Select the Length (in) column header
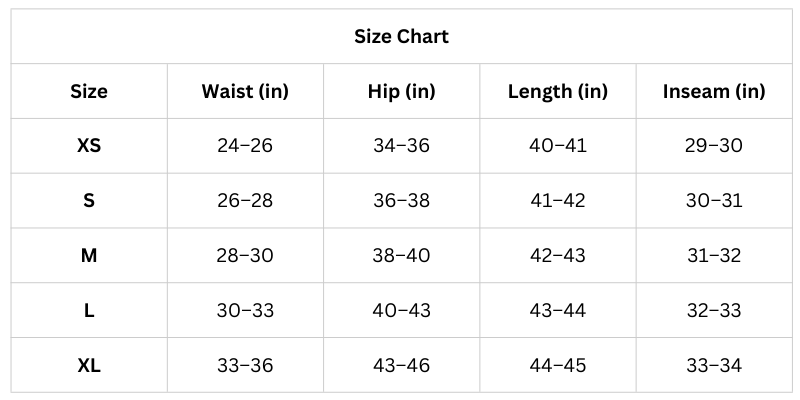The image size is (800, 400). 558,92
